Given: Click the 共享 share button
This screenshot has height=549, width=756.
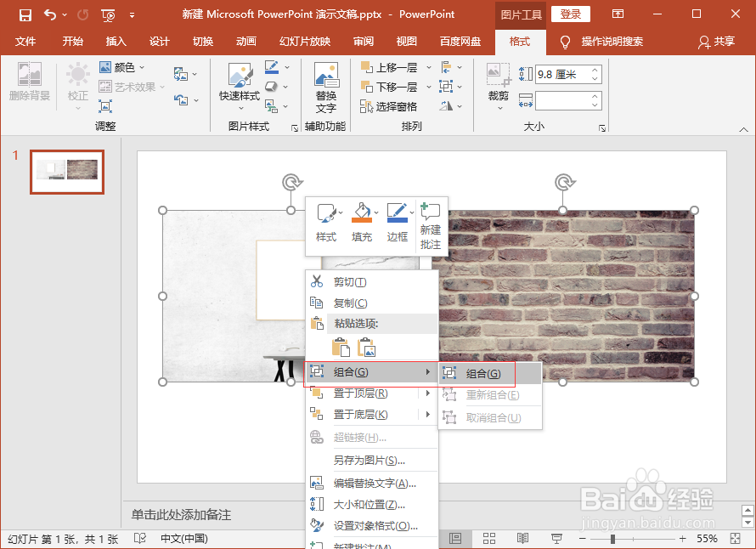Looking at the screenshot, I should point(717,42).
